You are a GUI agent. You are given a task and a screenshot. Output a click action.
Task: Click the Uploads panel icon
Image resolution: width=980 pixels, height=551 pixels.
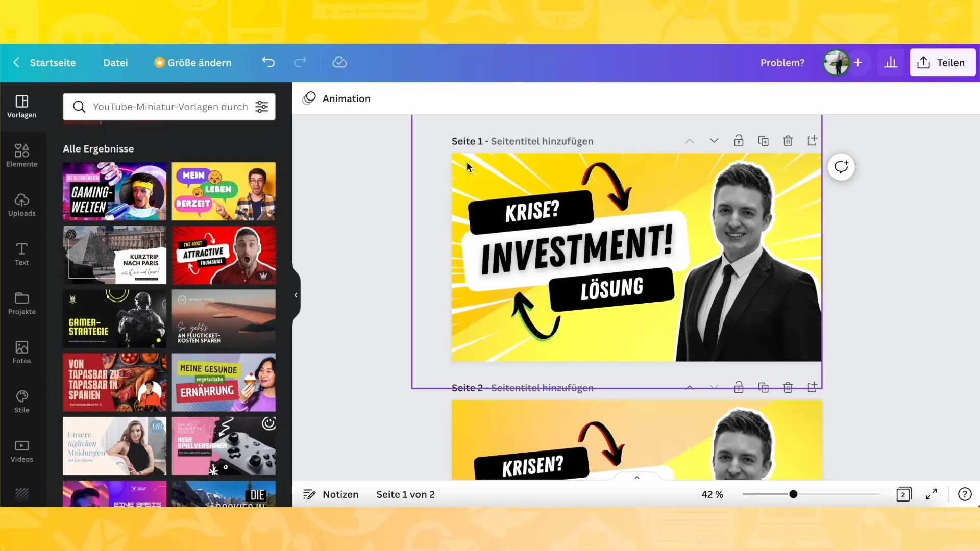(x=21, y=205)
